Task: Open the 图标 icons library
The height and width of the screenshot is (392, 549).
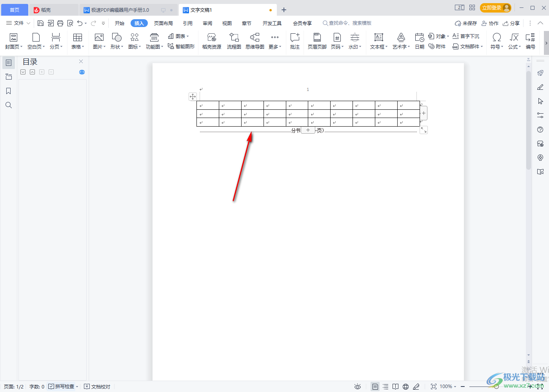Action: click(x=135, y=41)
